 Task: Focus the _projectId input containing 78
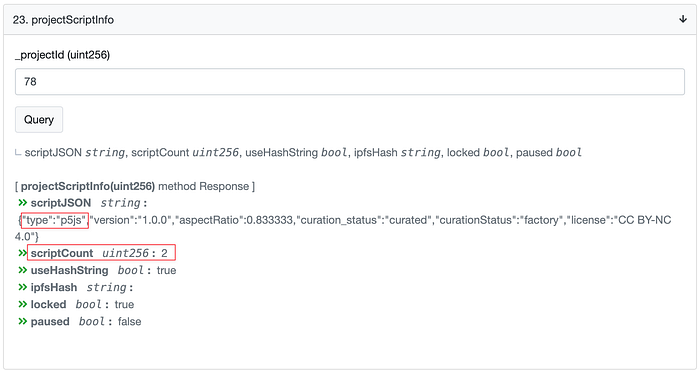350,82
